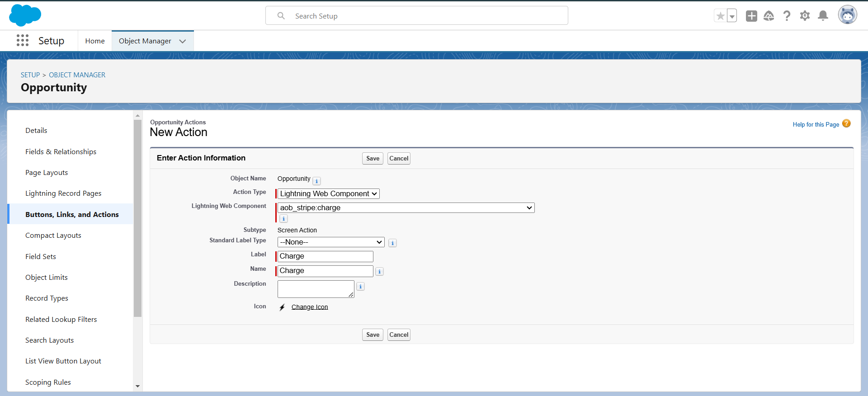This screenshot has height=396, width=868.
Task: Open Lightning Record Pages in sidebar
Action: click(63, 193)
